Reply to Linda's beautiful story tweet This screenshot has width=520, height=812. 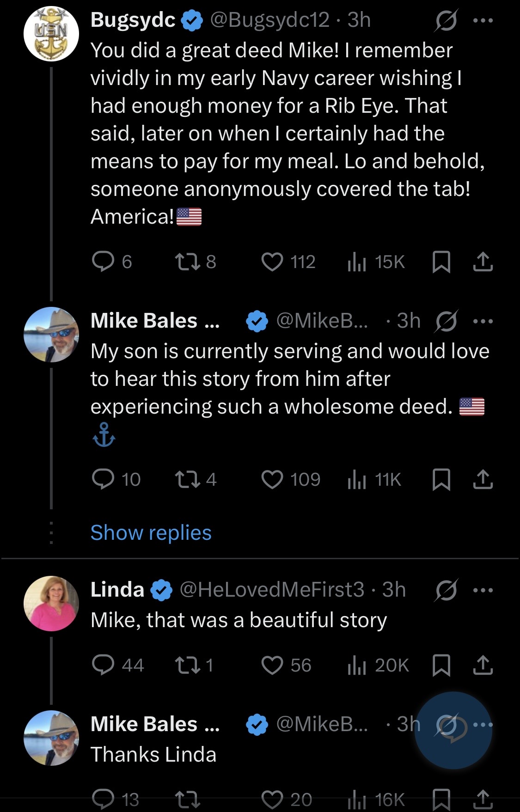point(103,665)
